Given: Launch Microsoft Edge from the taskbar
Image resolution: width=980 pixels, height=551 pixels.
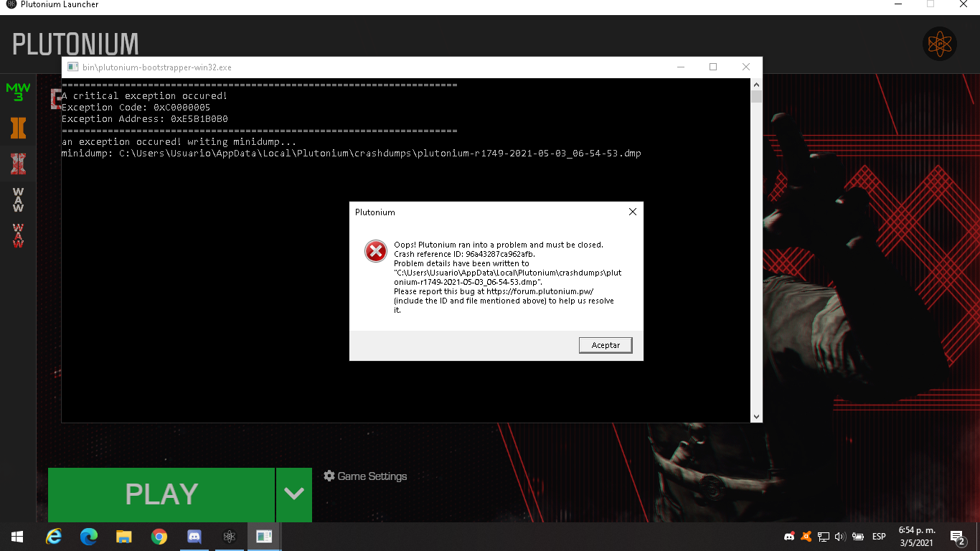Looking at the screenshot, I should click(89, 537).
